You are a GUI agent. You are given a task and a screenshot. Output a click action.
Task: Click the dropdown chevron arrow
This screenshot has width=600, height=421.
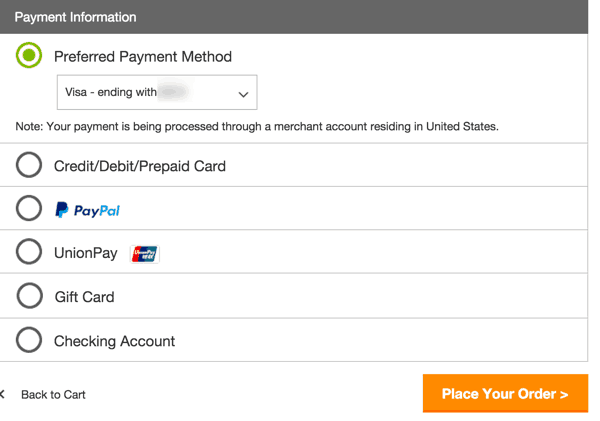coord(243,94)
